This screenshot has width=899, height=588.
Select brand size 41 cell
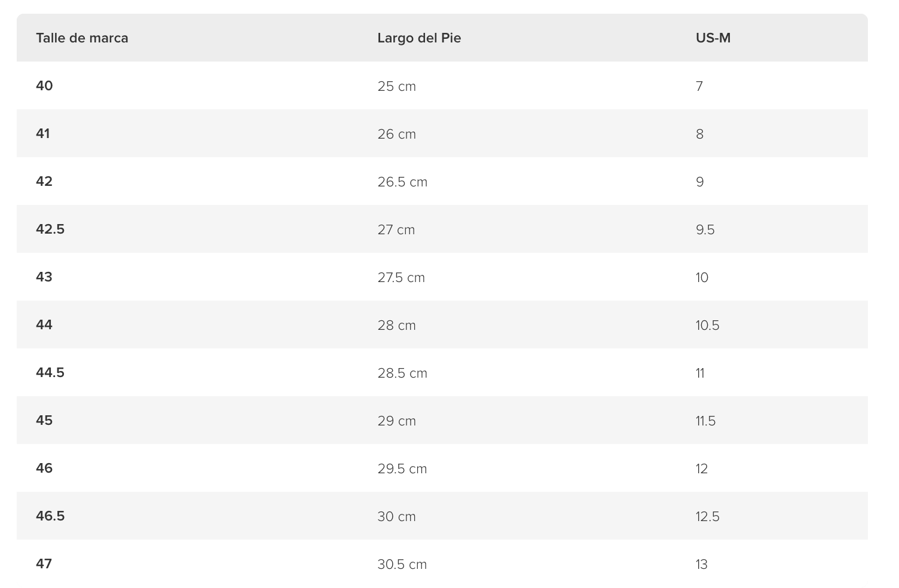pyautogui.click(x=43, y=134)
